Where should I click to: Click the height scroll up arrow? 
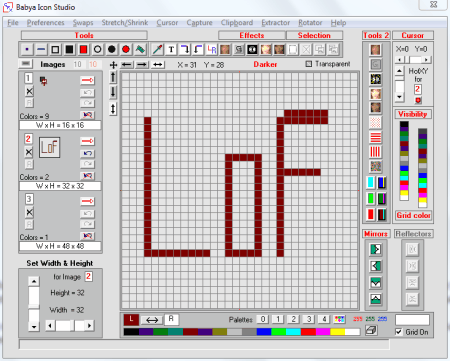pos(34,281)
